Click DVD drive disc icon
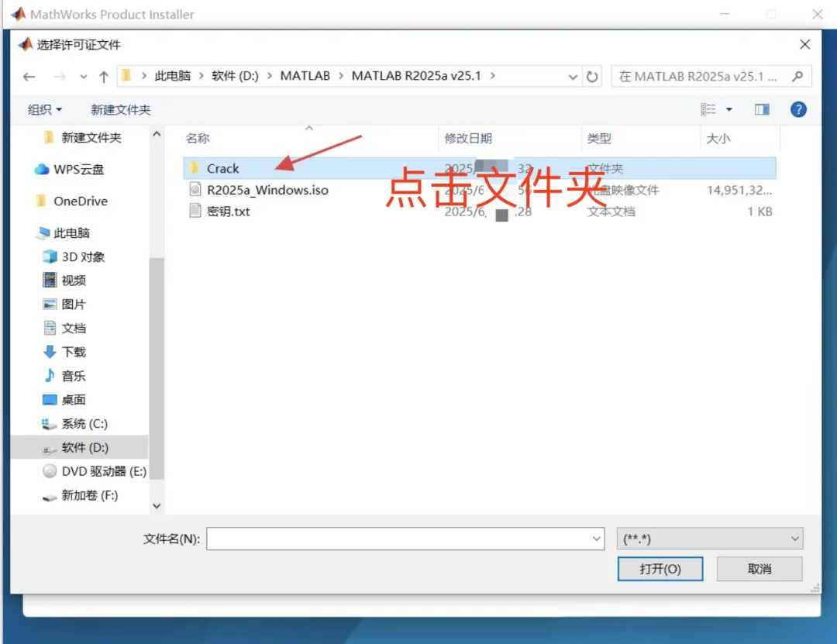Image resolution: width=837 pixels, height=644 pixels. (x=50, y=470)
